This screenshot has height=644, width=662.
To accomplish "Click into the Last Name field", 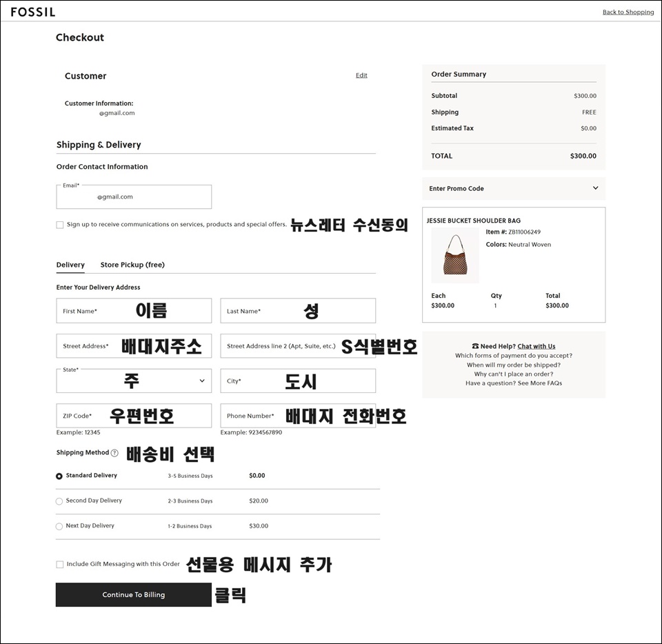I will coord(298,310).
